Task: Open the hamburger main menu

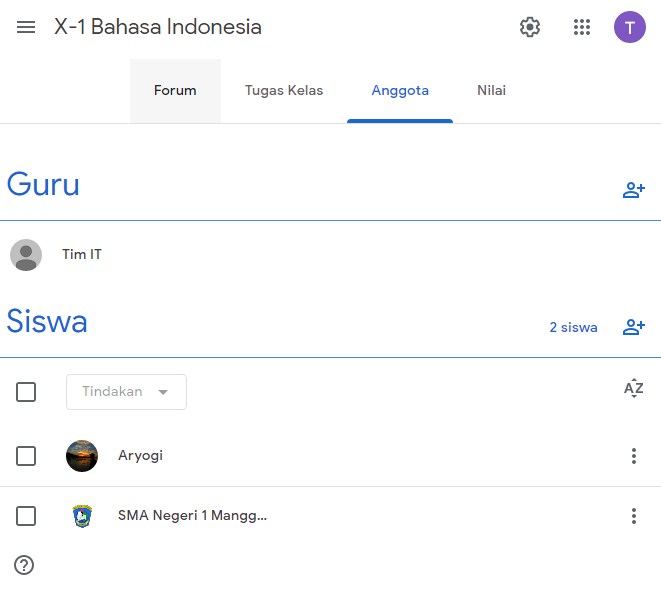Action: [x=26, y=27]
